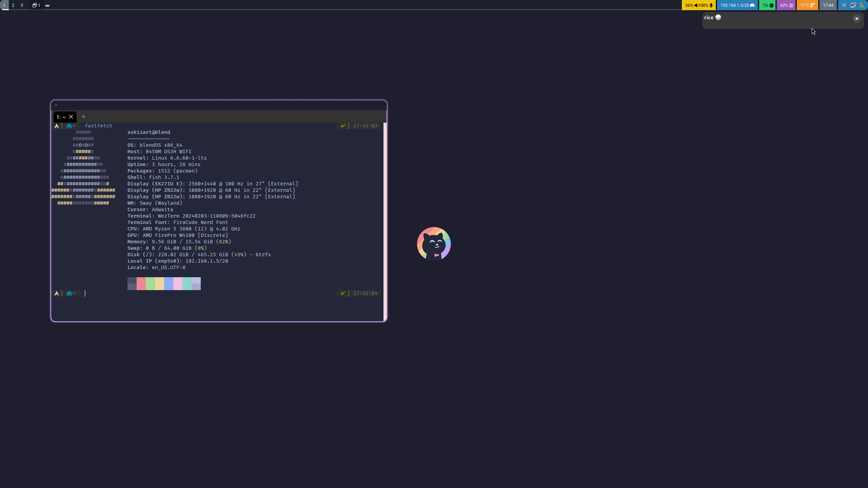Click the 'rice' notification body
The height and width of the screenshot is (488, 868).
[783, 21]
